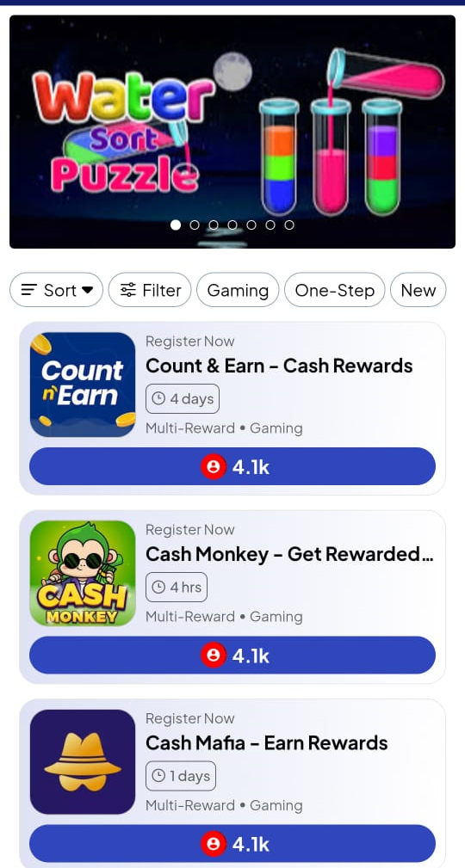Select the Cash Mafia hat icon
The height and width of the screenshot is (868, 465).
[x=83, y=761]
